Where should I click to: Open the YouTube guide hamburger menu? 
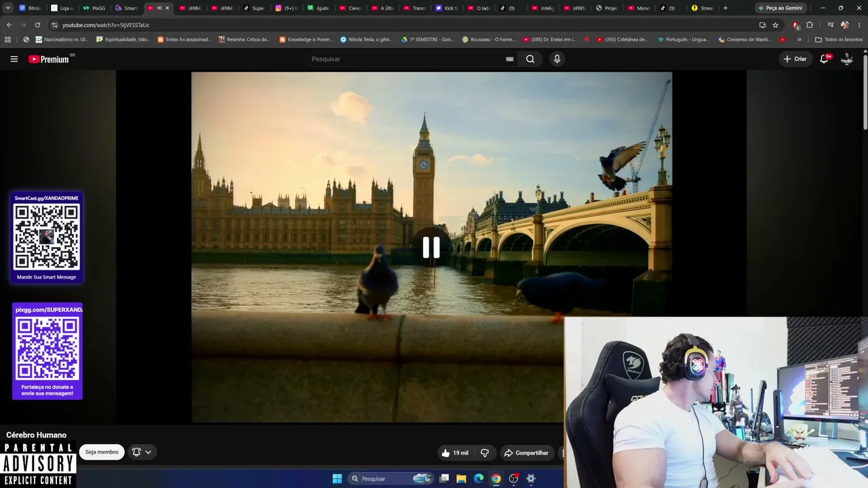[x=14, y=59]
